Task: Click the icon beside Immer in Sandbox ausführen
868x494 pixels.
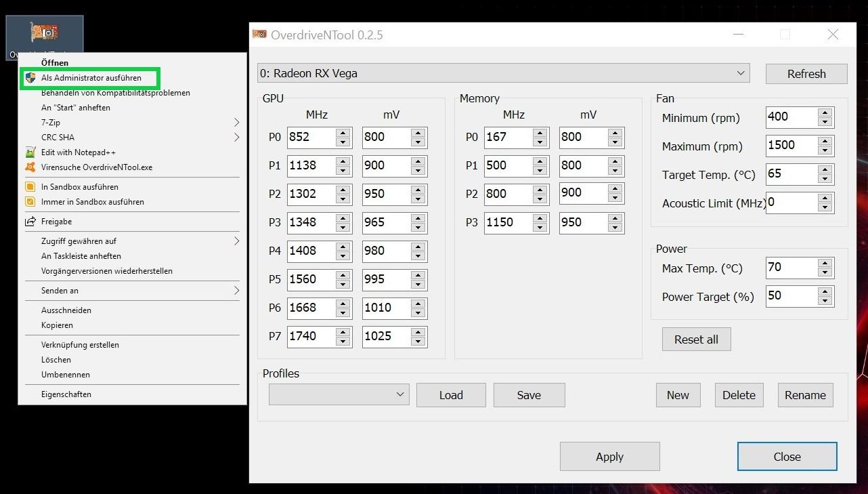Action: (30, 202)
